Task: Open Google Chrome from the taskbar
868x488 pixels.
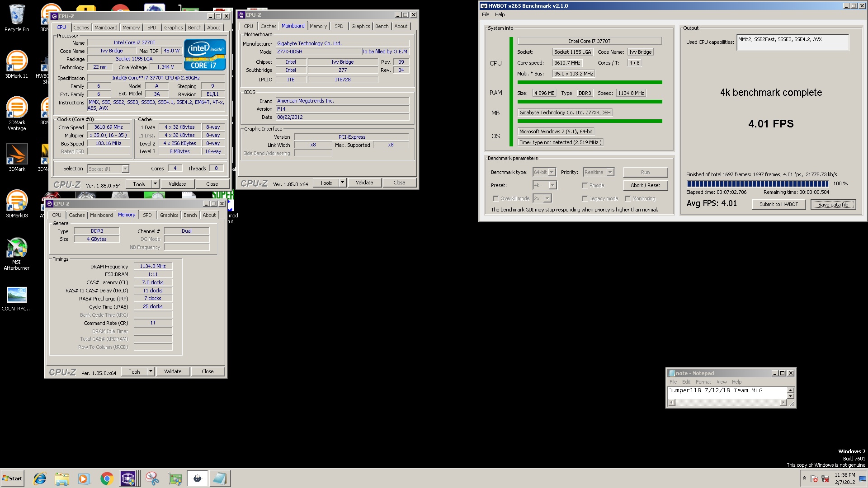Action: 107,479
